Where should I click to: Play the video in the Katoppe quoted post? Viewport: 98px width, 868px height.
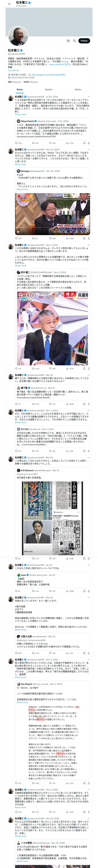(x=18, y=231)
